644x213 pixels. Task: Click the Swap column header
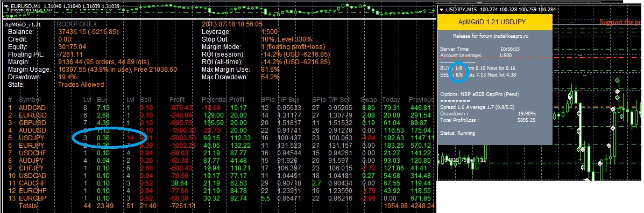click(369, 100)
